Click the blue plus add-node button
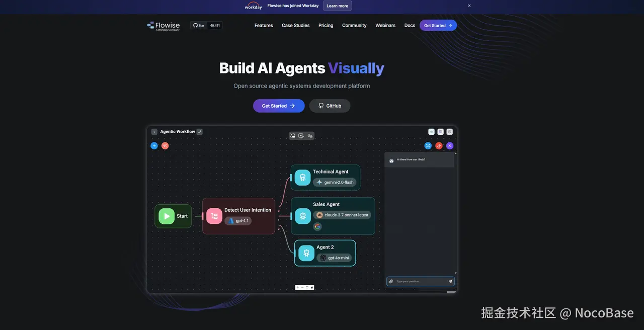Screen dimensions: 644x330 pos(154,146)
